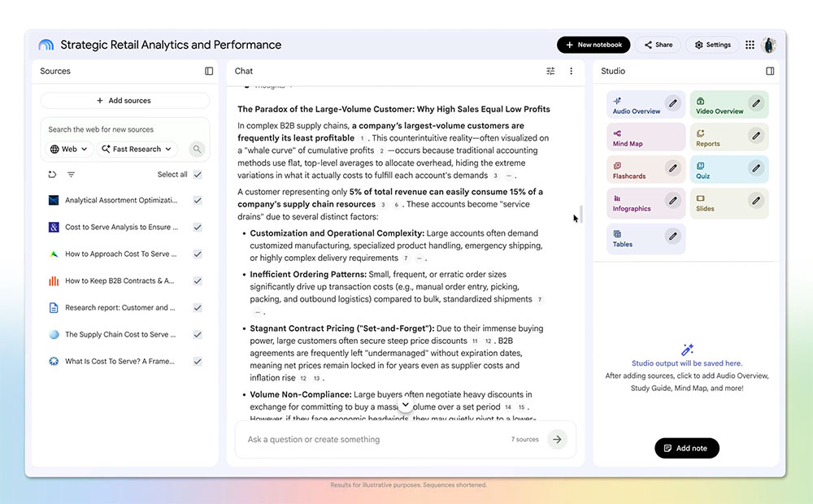Open citation 1 after 'least profitable'

363,138
